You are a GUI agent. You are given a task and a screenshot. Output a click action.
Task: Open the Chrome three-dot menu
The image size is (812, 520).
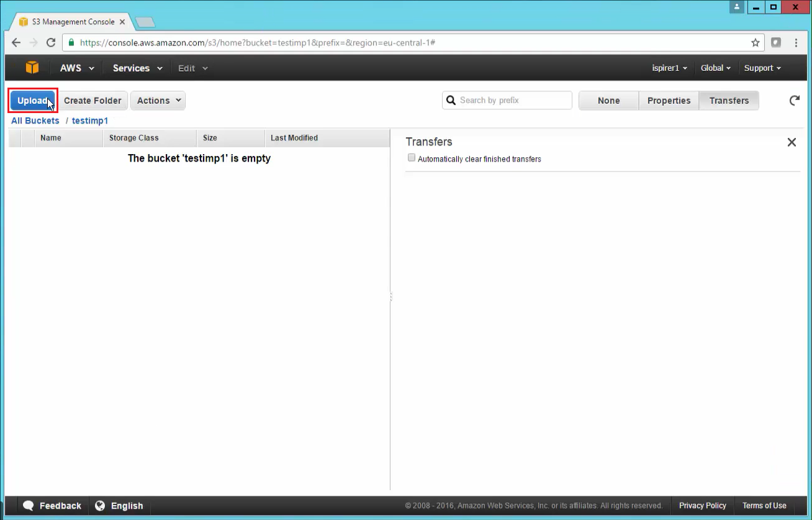[x=796, y=43]
